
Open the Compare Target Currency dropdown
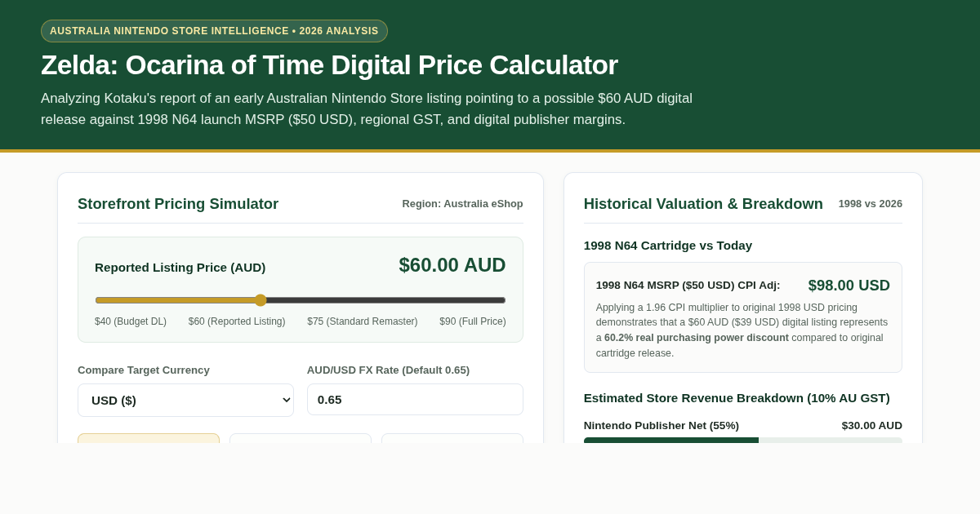185,400
